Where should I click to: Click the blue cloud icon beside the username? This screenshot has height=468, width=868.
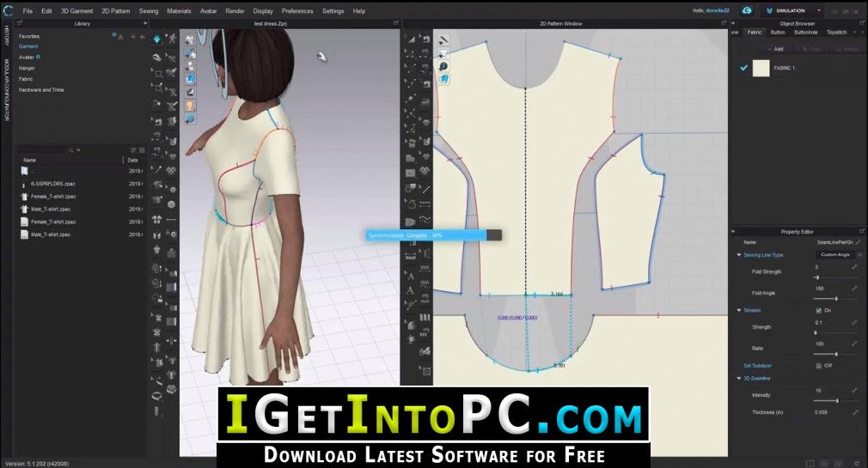tap(747, 10)
